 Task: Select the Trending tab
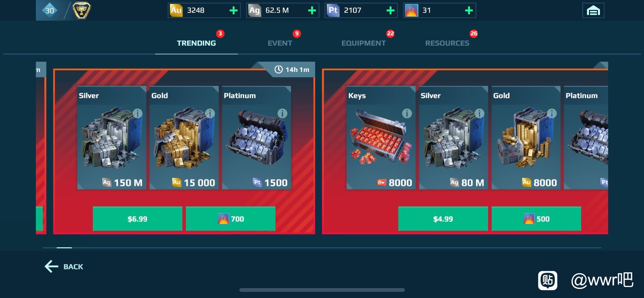196,43
